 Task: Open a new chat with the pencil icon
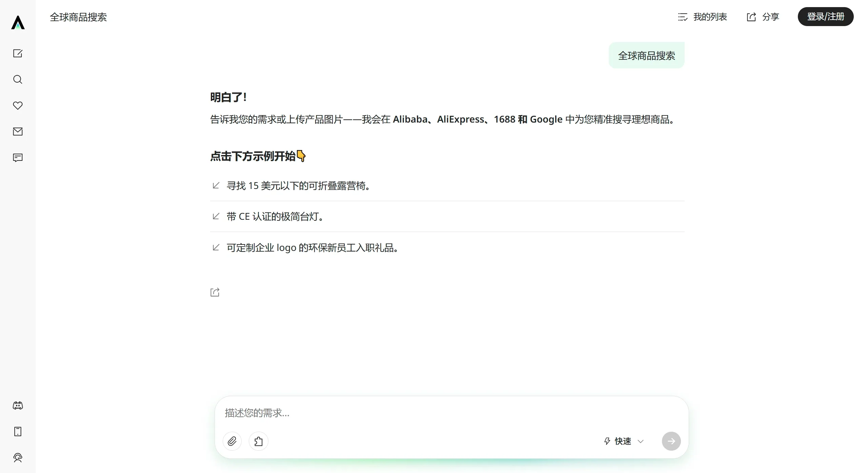[18, 53]
